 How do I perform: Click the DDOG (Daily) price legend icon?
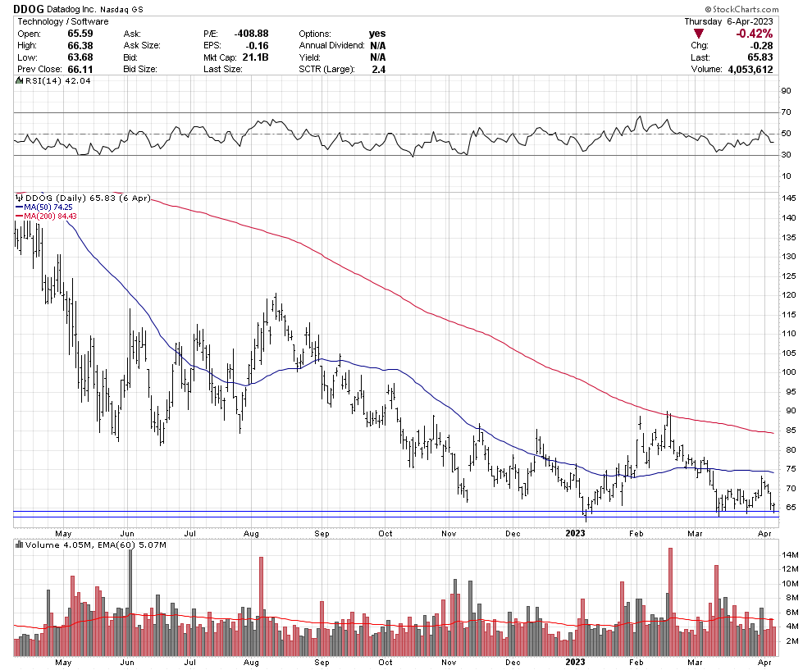pos(19,198)
